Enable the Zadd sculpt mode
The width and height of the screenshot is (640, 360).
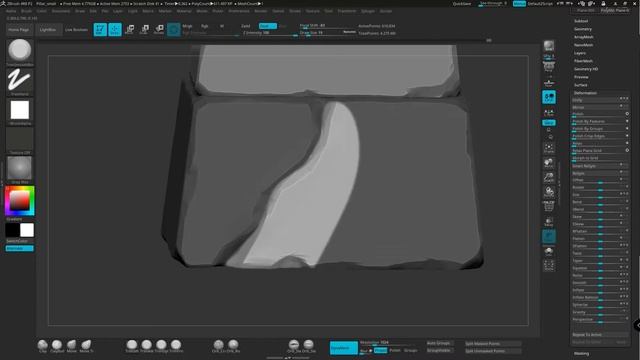246,26
